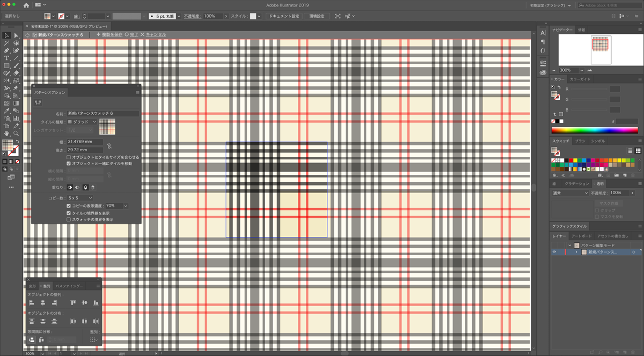
Task: Select the Selection tool arrow
Action: click(x=6, y=35)
